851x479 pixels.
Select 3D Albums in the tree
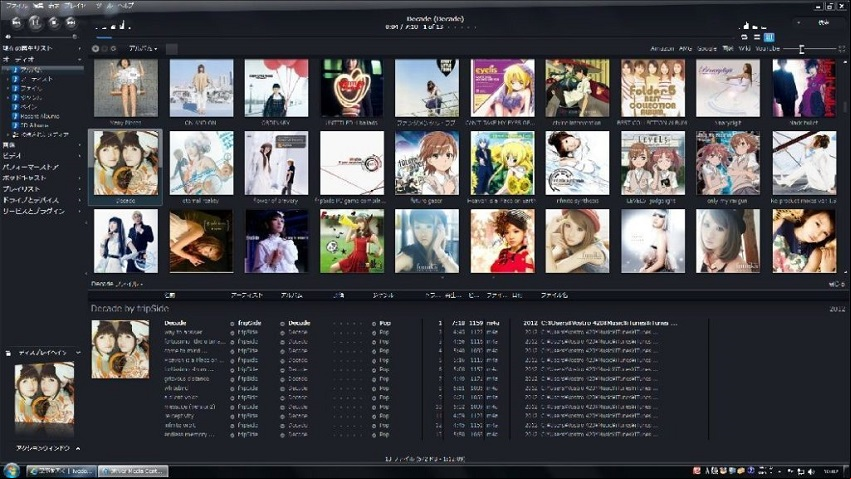pos(34,125)
